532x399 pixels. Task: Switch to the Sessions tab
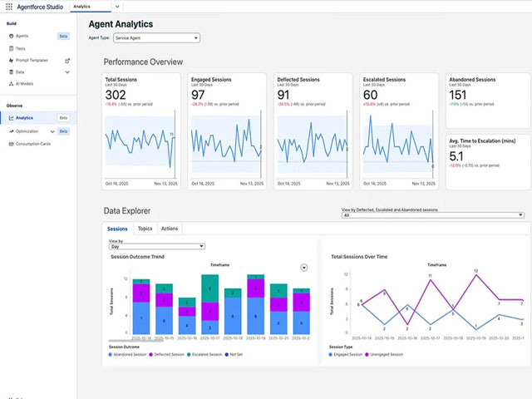click(x=117, y=229)
